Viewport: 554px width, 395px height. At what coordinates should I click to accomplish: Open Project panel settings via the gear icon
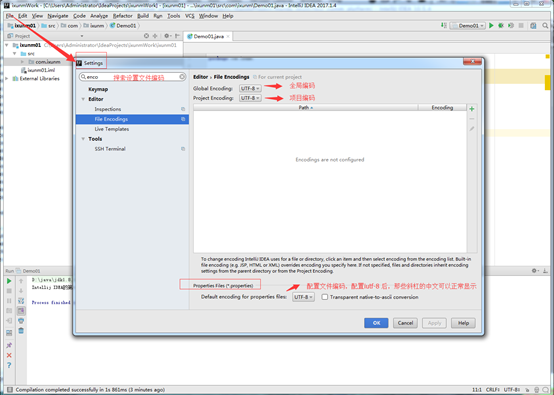click(x=167, y=36)
